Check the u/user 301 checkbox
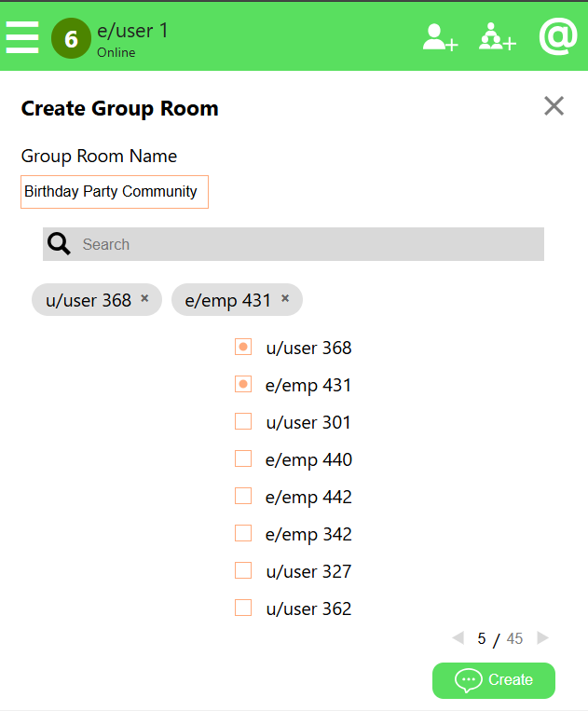The image size is (588, 711). [x=243, y=421]
